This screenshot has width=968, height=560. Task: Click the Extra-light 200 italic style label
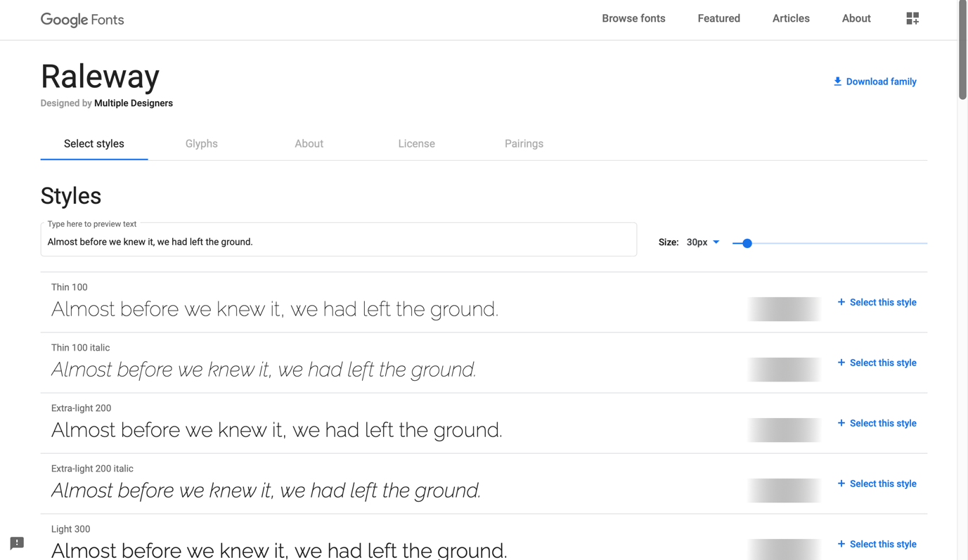[x=92, y=469]
